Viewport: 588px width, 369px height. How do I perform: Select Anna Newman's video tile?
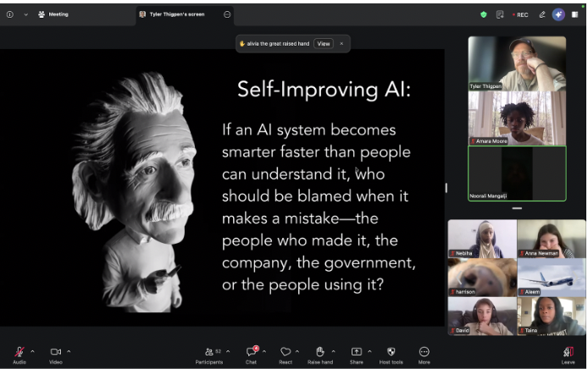[552, 239]
